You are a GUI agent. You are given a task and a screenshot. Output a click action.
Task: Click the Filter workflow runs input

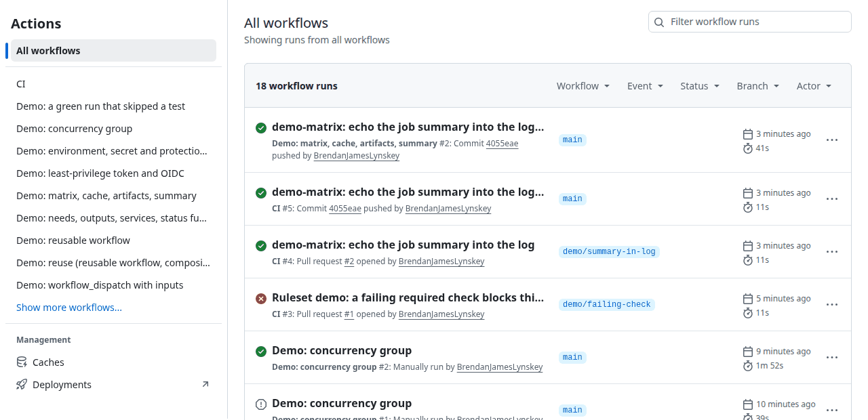750,22
